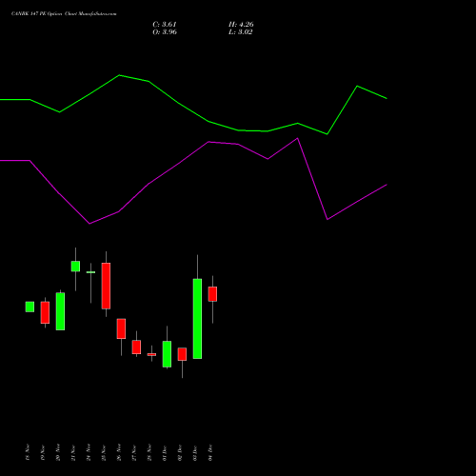Image resolution: width=476 pixels, height=476 pixels.
Task: Click the tallest green candle for 03 Dec
Action: point(197,319)
